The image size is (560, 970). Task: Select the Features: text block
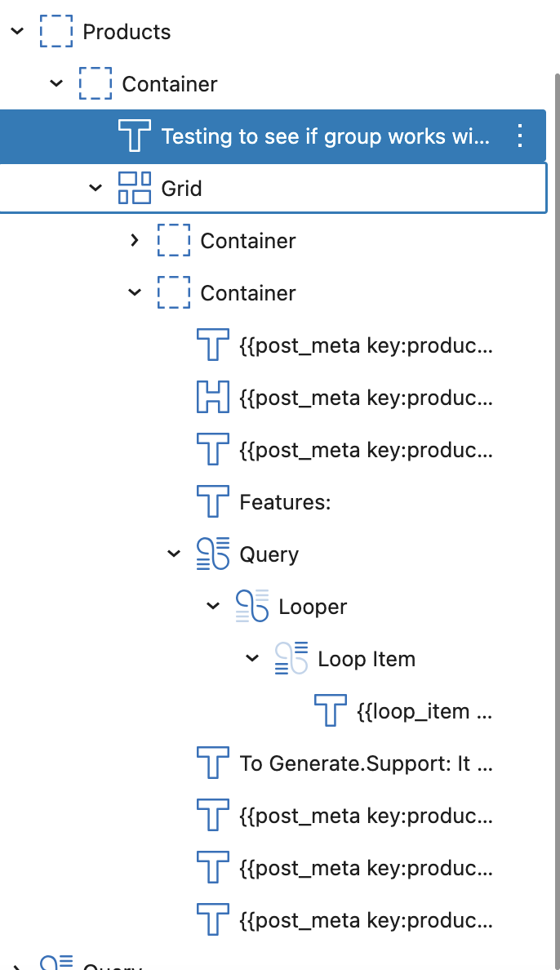(x=285, y=502)
